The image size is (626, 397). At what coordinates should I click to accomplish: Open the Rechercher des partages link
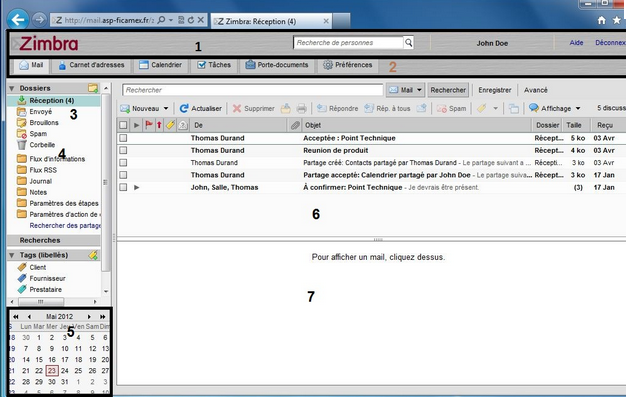(65, 226)
